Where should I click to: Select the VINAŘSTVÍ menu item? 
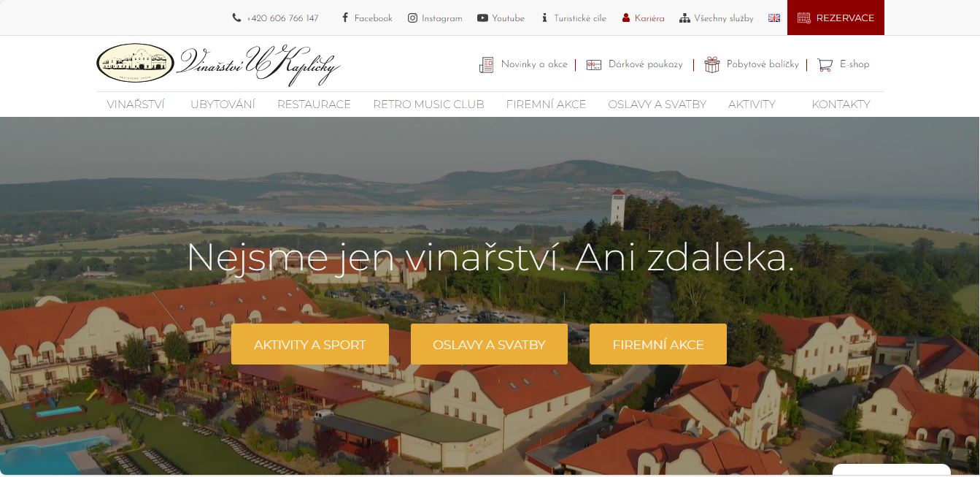point(136,104)
